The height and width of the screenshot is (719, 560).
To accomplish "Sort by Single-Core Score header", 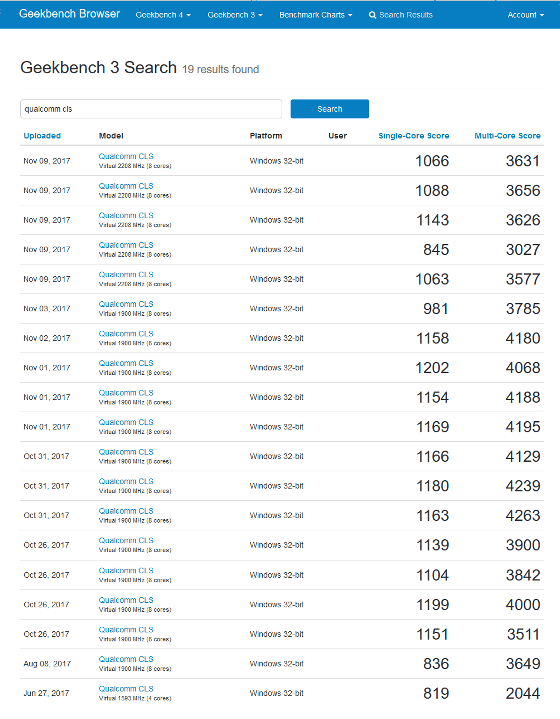I will click(x=414, y=136).
